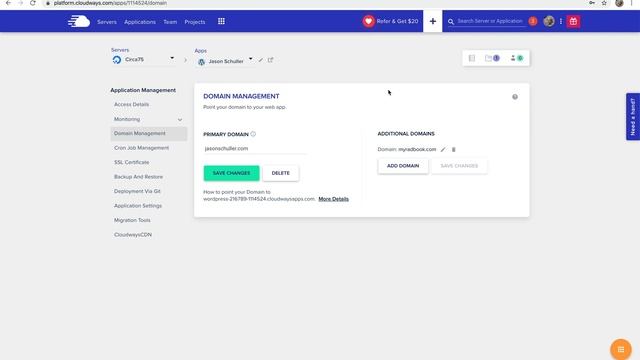Open the notifications badge
Screen dimensions: 640x360
click(533, 21)
